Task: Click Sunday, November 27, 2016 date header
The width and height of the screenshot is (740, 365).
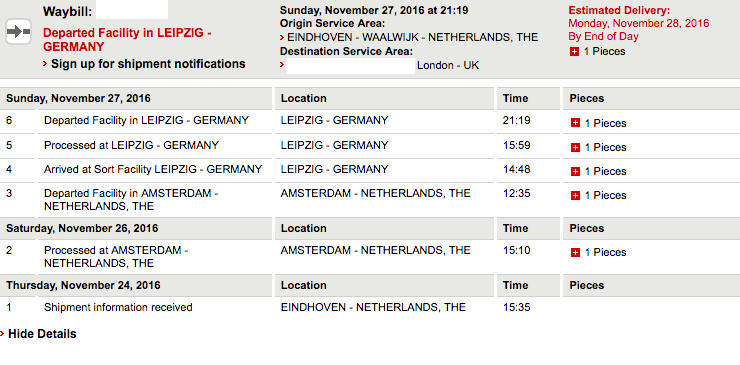Action: tap(78, 99)
